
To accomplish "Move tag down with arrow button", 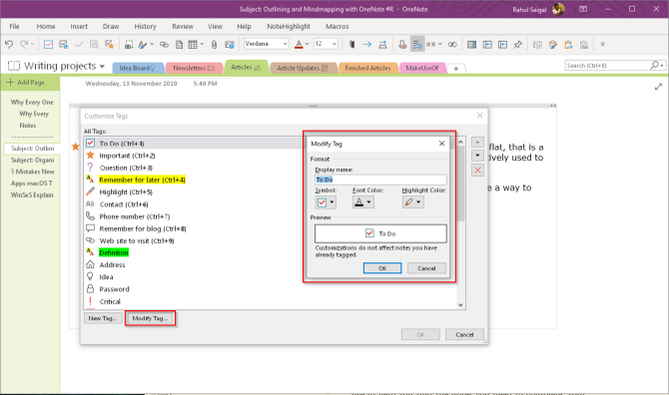I will click(477, 155).
